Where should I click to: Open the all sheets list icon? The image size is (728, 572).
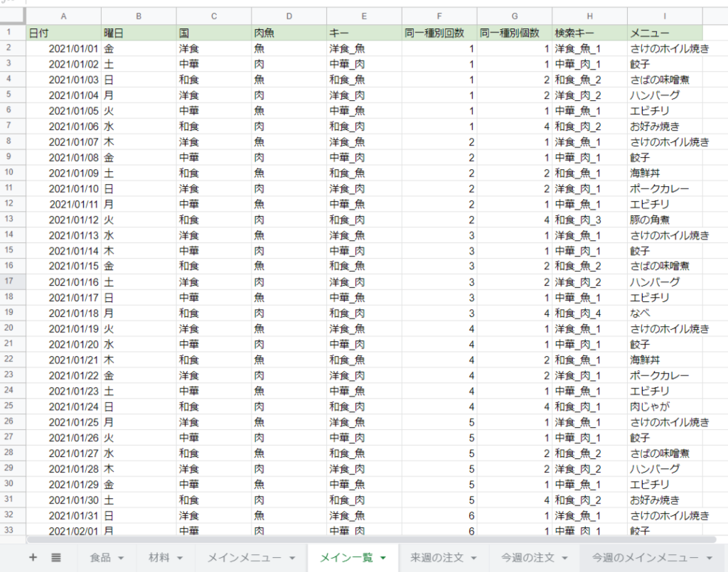pyautogui.click(x=56, y=558)
